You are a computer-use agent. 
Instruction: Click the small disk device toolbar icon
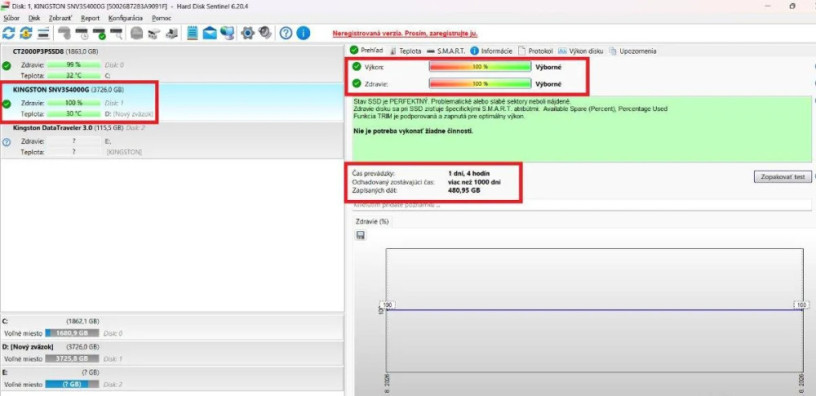pos(154,34)
